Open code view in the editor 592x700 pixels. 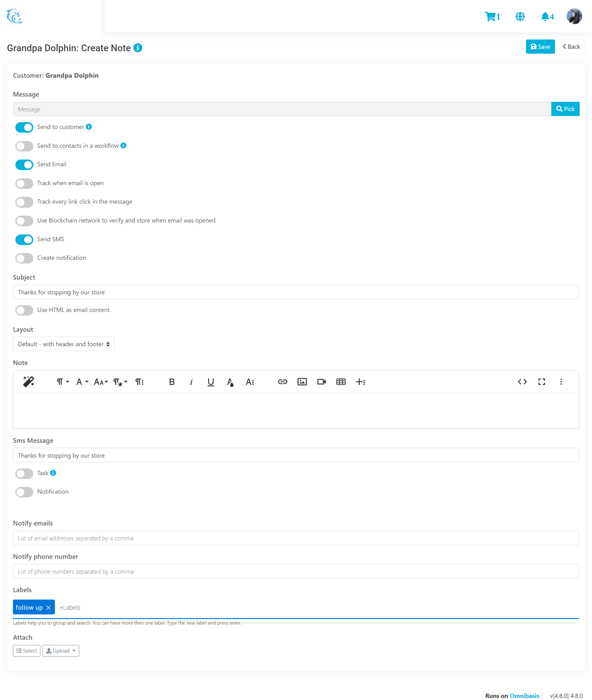(522, 382)
